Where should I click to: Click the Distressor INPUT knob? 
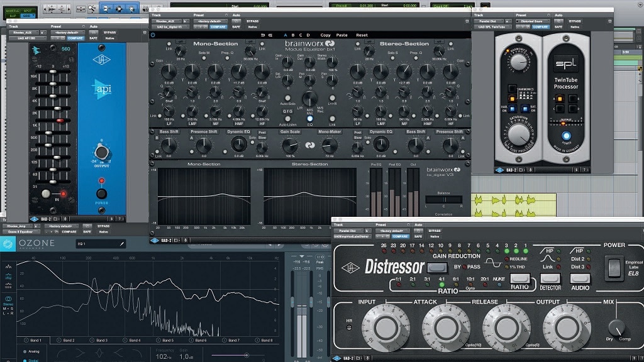[x=386, y=327]
